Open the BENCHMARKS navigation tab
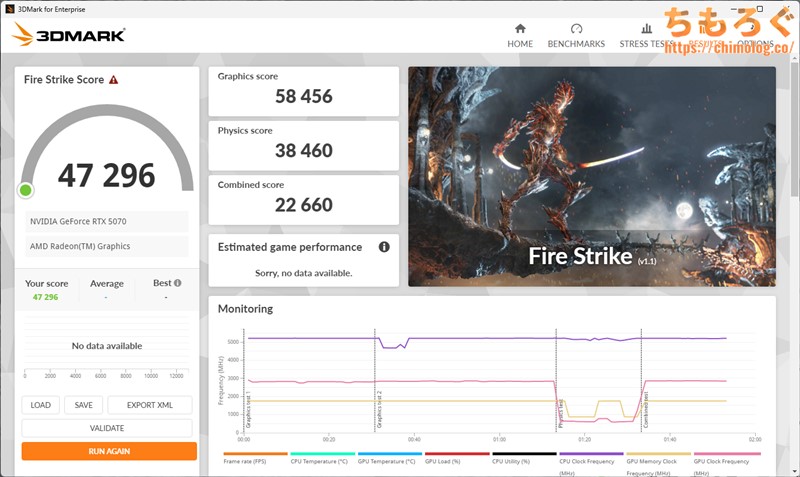800x477 pixels. (576, 36)
